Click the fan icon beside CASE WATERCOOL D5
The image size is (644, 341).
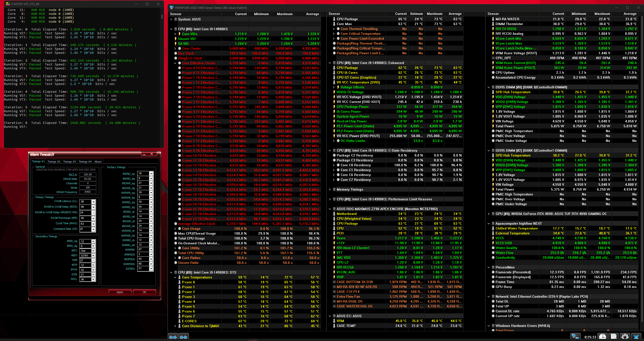334,306
